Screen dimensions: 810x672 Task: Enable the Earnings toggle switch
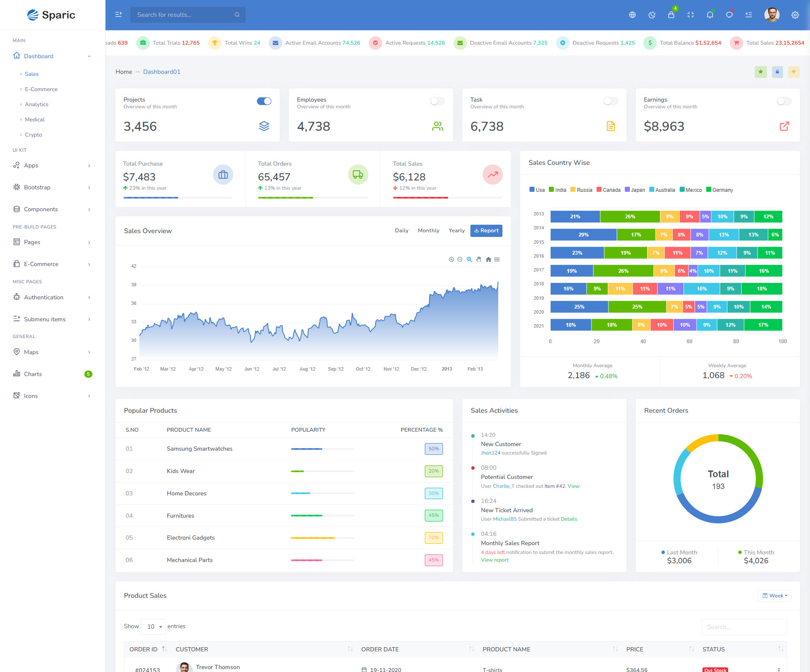tap(784, 101)
